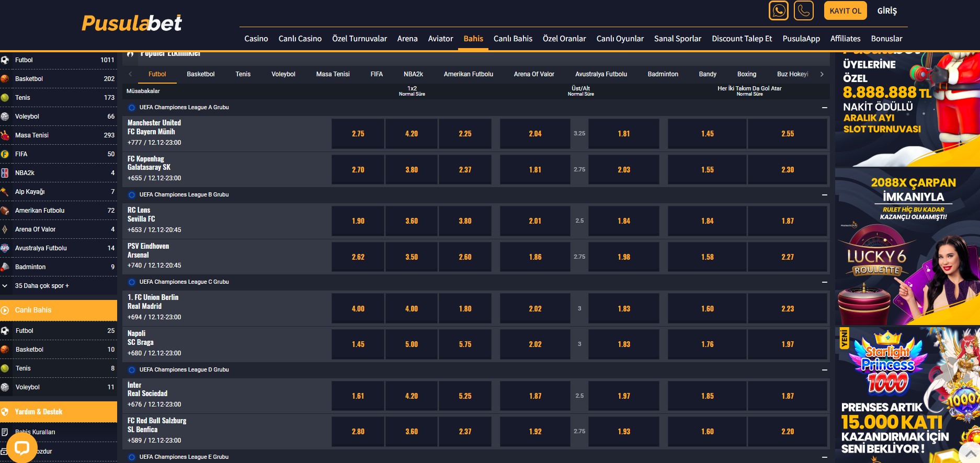Click the Canlı Bahis play icon
Viewport: 980px width, 463px height.
pos(5,310)
